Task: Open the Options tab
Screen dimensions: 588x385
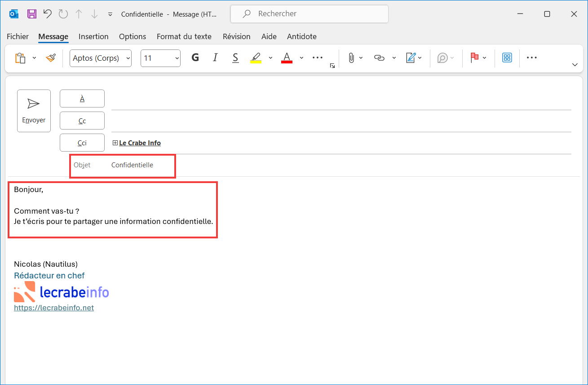Action: [x=133, y=36]
